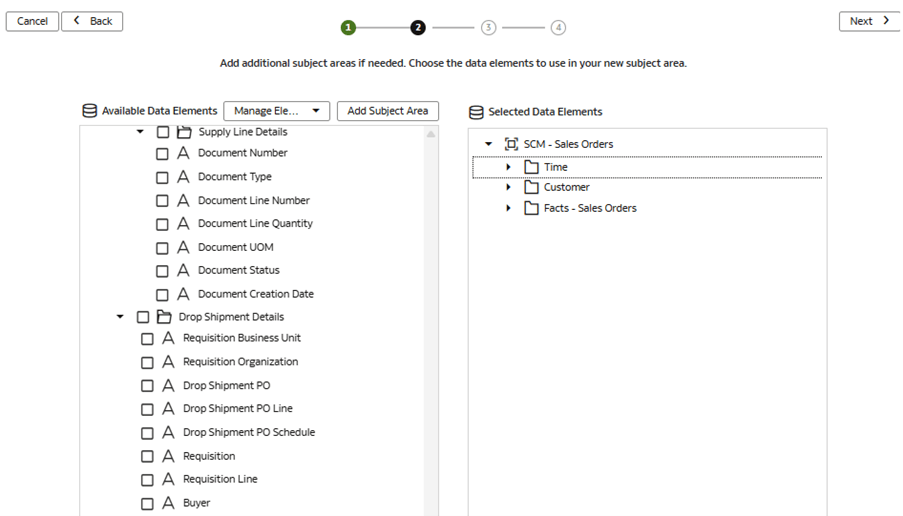Viewport: 903px width, 516px height.
Task: Click the SCM - Sales Orders subject area icon
Action: pos(511,144)
